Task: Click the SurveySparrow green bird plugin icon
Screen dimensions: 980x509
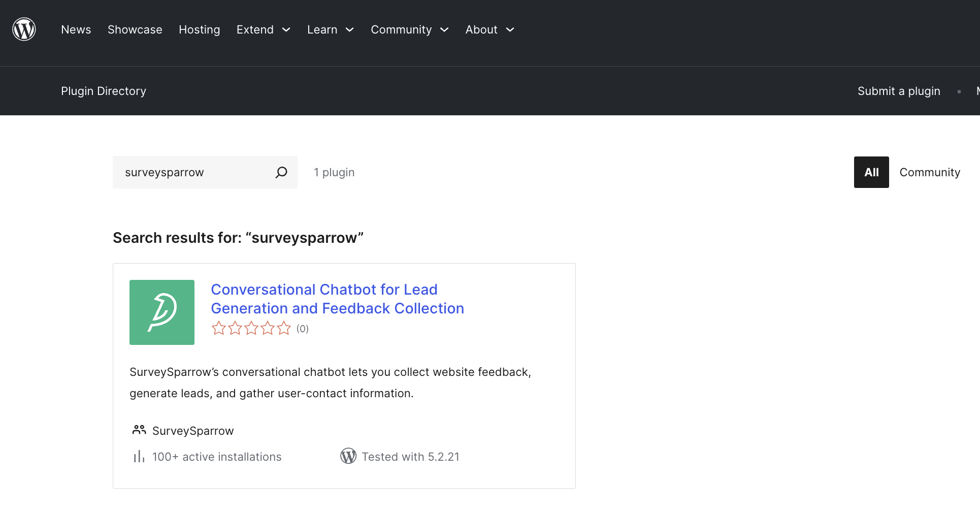Action: [162, 312]
